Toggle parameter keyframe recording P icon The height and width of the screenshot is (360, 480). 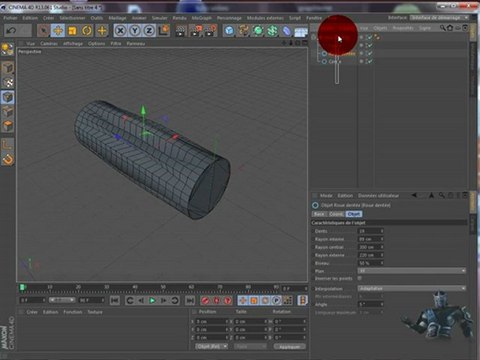[276, 301]
